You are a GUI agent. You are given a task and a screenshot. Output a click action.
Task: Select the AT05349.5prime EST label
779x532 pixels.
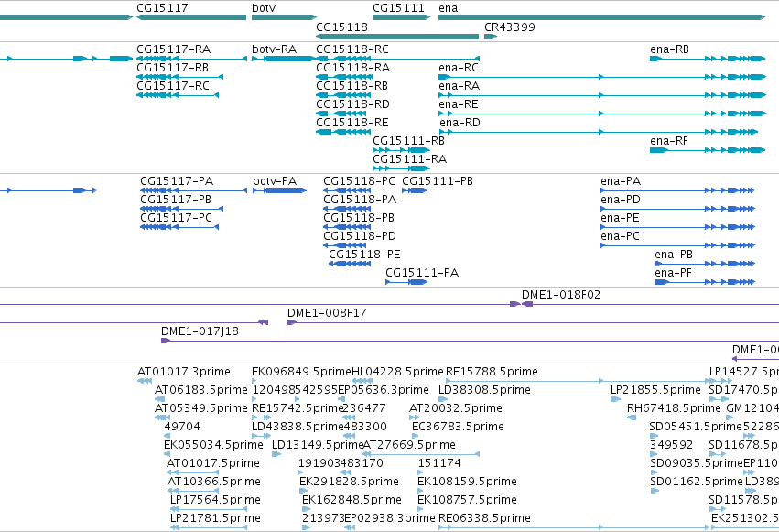[x=201, y=408]
